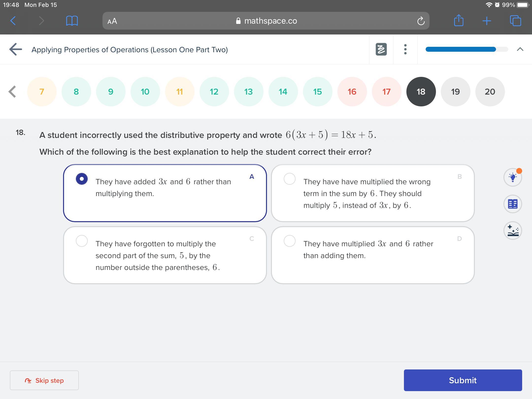The width and height of the screenshot is (532, 399).
Task: Collapse the question navigator chevron
Action: coord(520,49)
